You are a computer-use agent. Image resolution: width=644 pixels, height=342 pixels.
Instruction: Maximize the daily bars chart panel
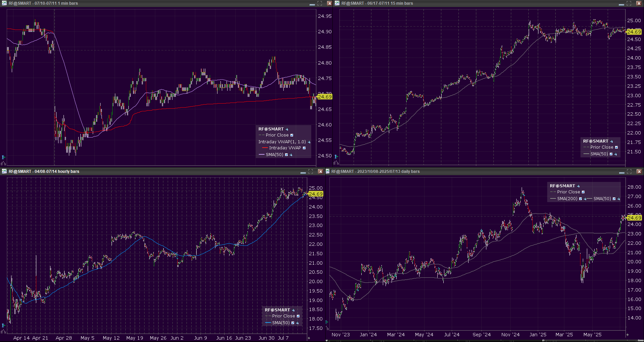tap(629, 172)
